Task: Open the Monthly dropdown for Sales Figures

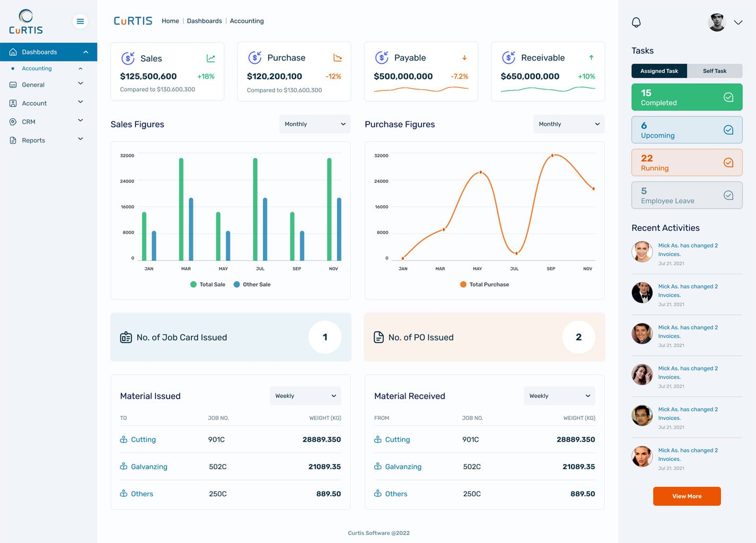Action: tap(314, 124)
